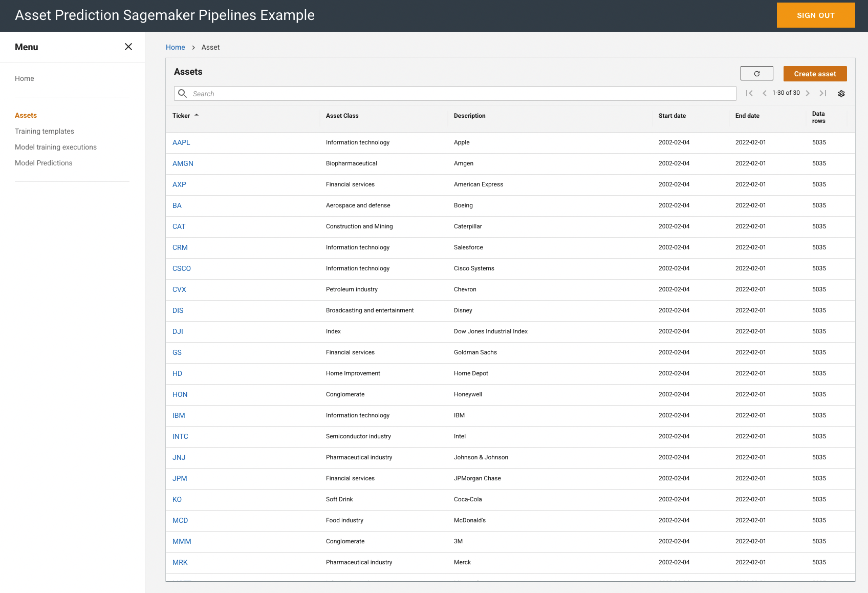The width and height of the screenshot is (868, 593).
Task: Open the JNJ ticker link
Action: (179, 457)
